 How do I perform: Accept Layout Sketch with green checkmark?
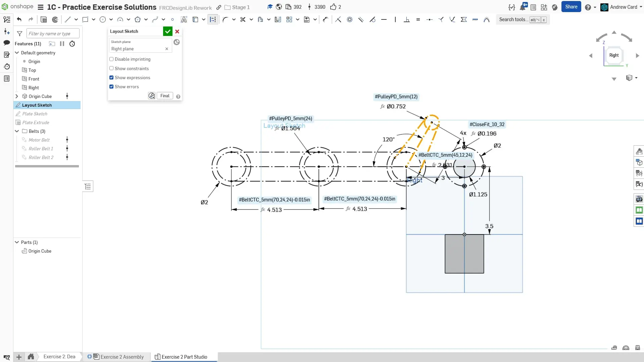click(167, 31)
